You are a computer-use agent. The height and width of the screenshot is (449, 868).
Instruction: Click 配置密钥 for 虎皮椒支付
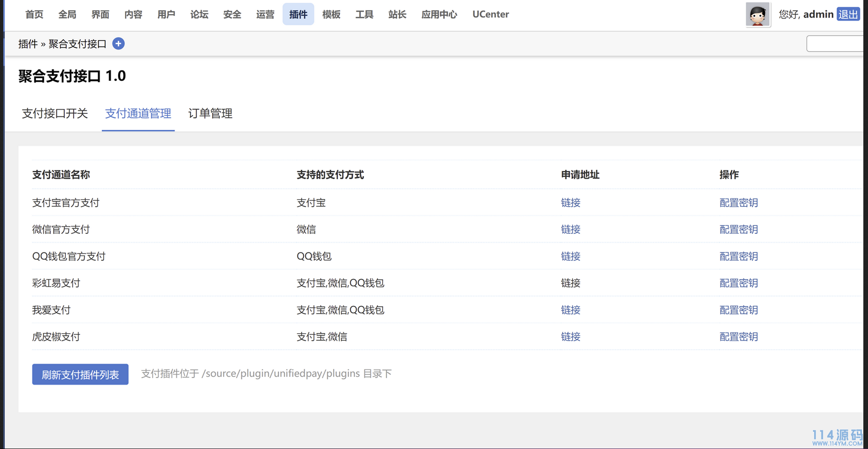pos(739,337)
